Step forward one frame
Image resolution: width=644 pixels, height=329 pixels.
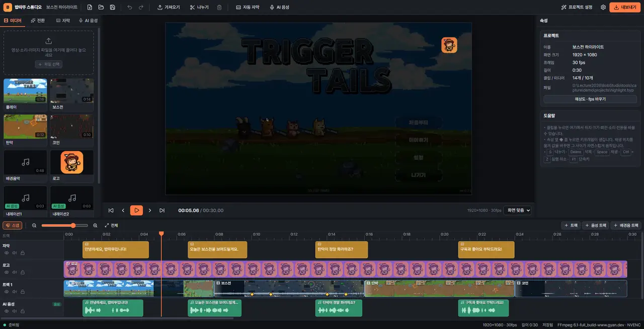(x=149, y=210)
